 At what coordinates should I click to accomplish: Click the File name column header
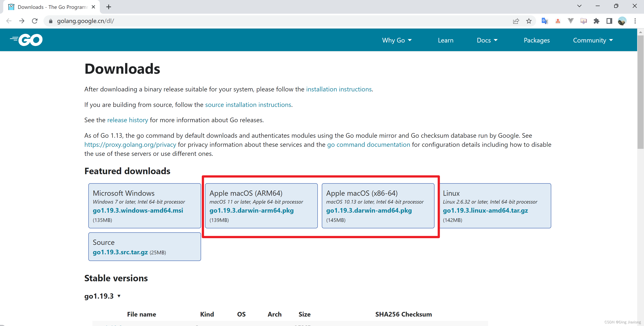click(x=141, y=314)
